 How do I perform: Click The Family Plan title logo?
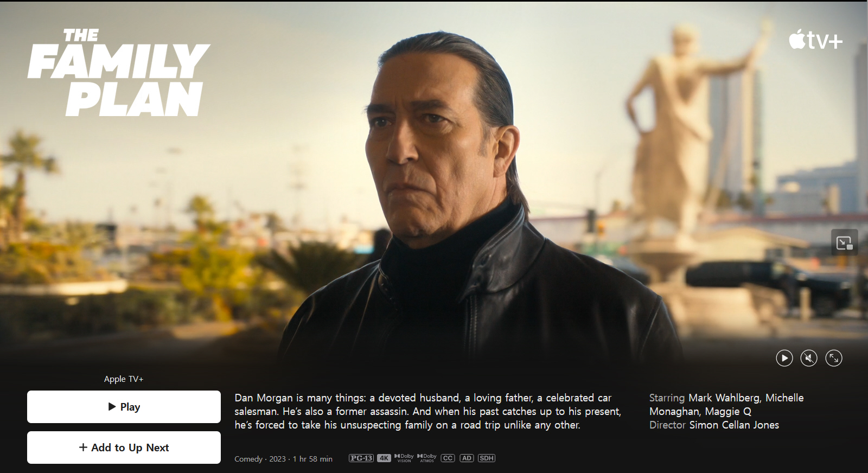tap(119, 72)
